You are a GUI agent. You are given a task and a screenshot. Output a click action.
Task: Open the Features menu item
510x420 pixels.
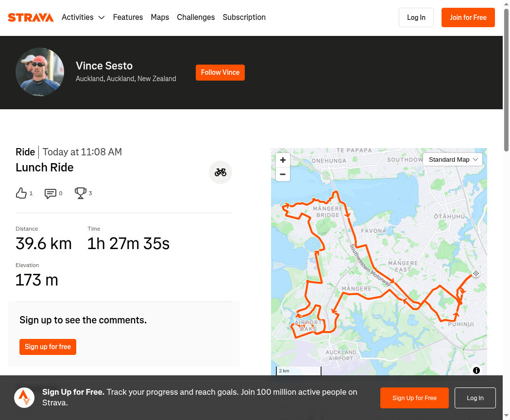[x=128, y=17]
